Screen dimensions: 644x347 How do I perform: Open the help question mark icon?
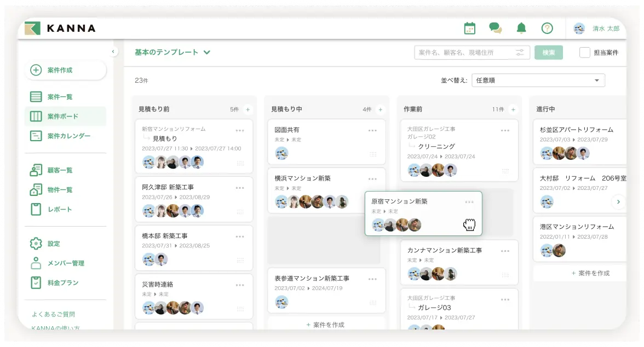(547, 28)
